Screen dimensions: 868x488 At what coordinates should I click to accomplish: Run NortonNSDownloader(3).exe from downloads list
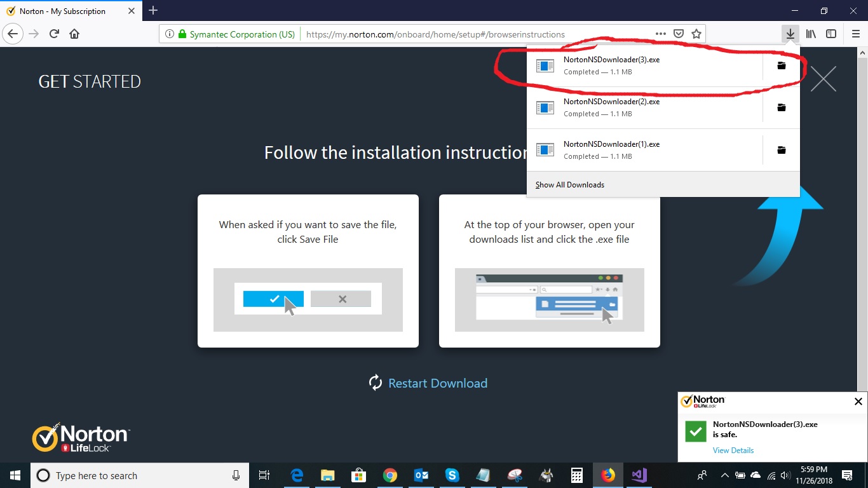tap(645, 65)
